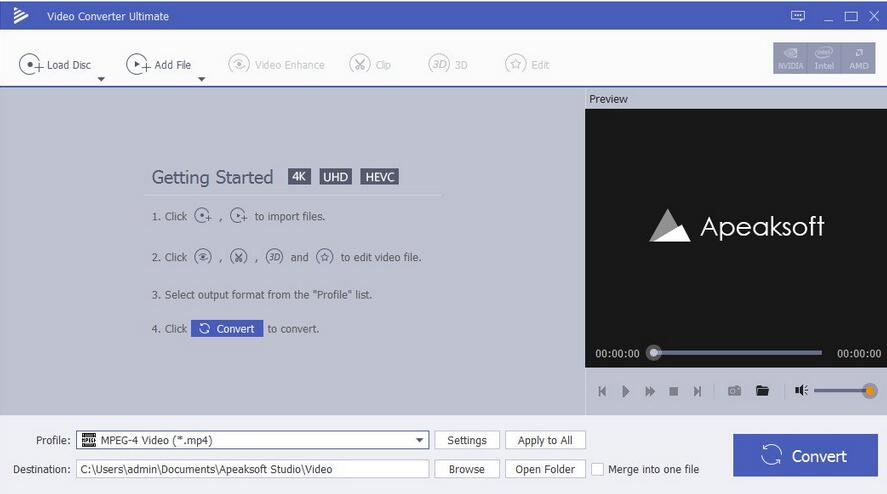Click the Apeaksoft logo in preview
Screen dimensions: 887x494
[736, 226]
